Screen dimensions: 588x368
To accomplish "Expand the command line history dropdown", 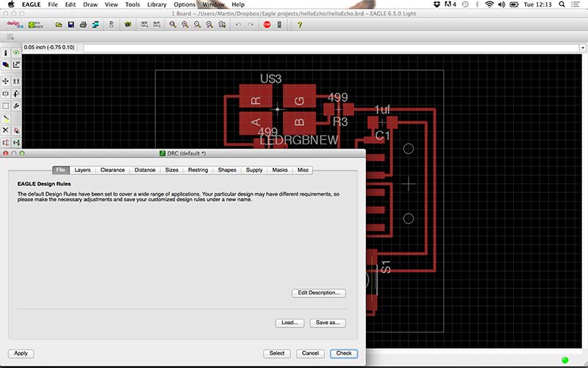I will (582, 48).
